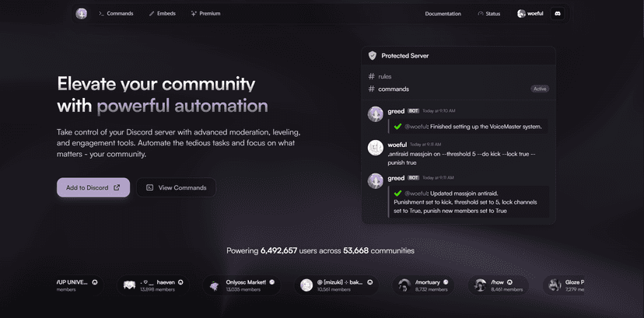
Task: Click the sparkle icon beside Premium
Action: pyautogui.click(x=194, y=13)
